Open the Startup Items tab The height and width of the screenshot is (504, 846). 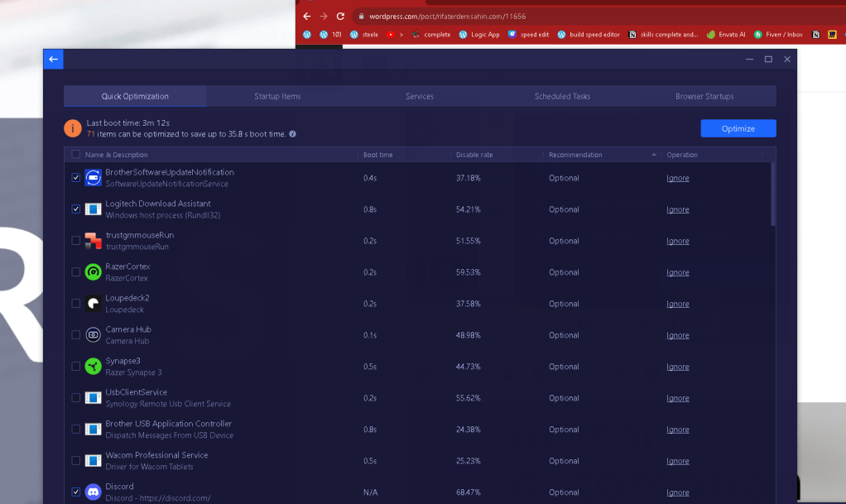pos(277,96)
